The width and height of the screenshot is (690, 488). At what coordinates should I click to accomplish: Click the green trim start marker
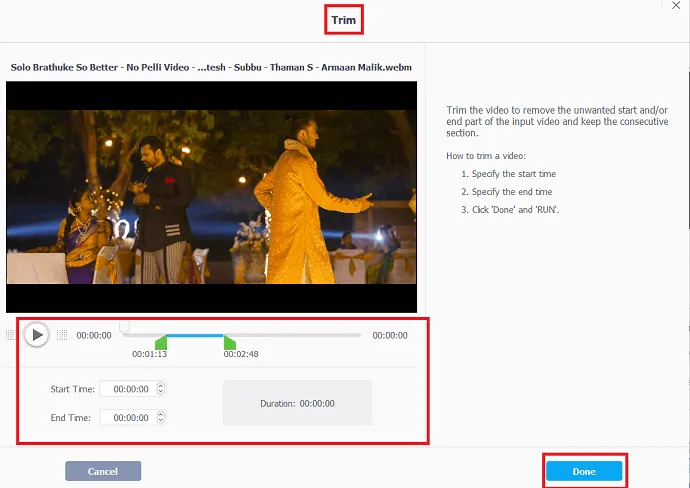161,342
